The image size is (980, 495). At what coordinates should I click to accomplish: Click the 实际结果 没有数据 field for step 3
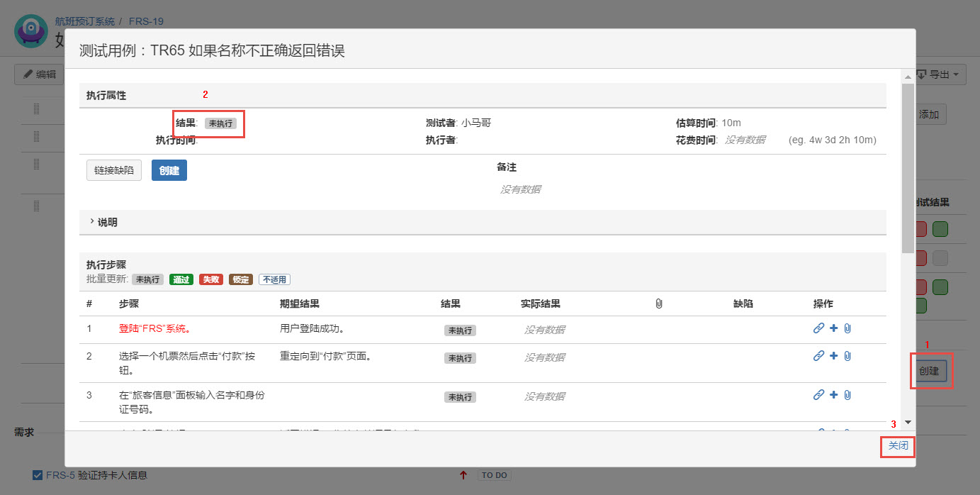click(x=544, y=396)
